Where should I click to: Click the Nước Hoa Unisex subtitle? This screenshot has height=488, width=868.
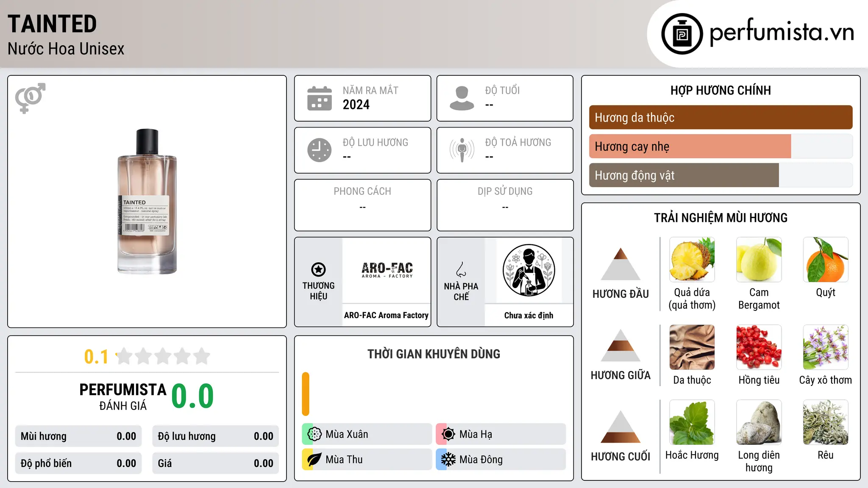tap(66, 49)
